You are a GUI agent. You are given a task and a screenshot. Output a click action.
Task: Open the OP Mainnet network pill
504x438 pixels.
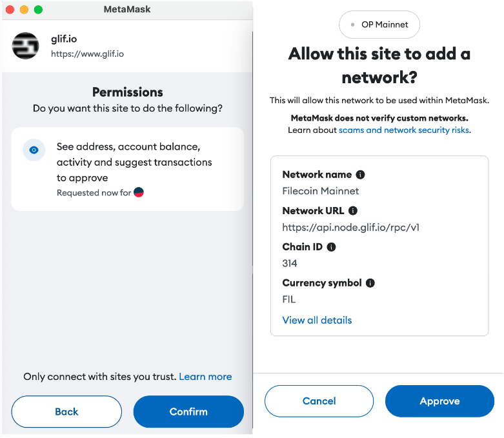pyautogui.click(x=379, y=25)
